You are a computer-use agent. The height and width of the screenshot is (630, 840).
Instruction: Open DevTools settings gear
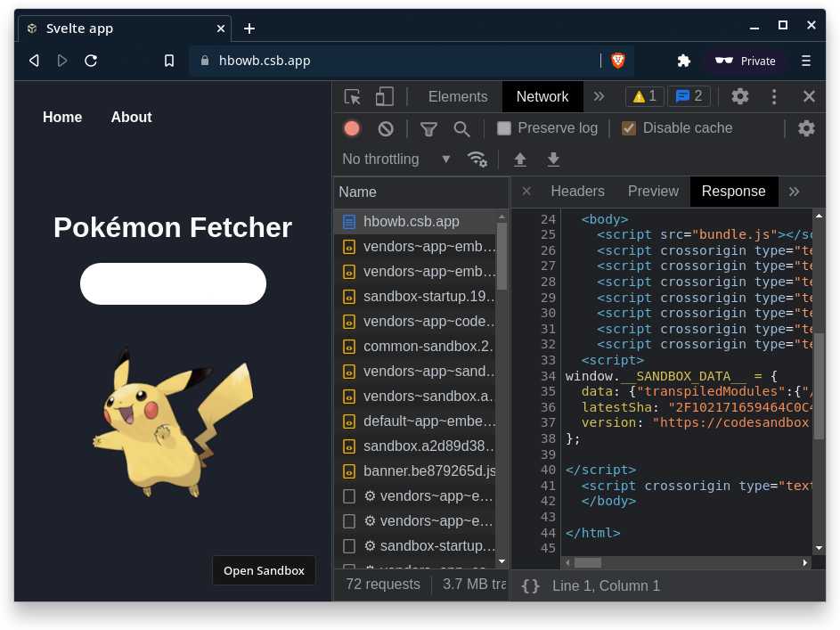(x=740, y=96)
